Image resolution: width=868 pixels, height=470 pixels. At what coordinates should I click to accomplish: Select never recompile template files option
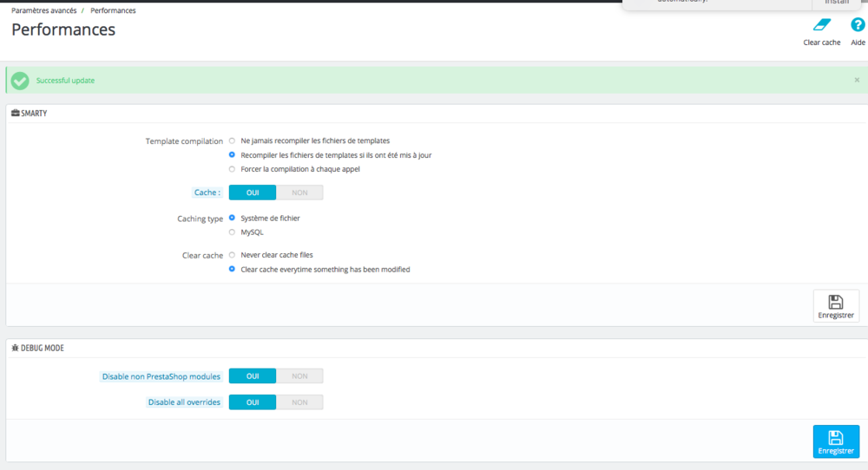coord(232,141)
